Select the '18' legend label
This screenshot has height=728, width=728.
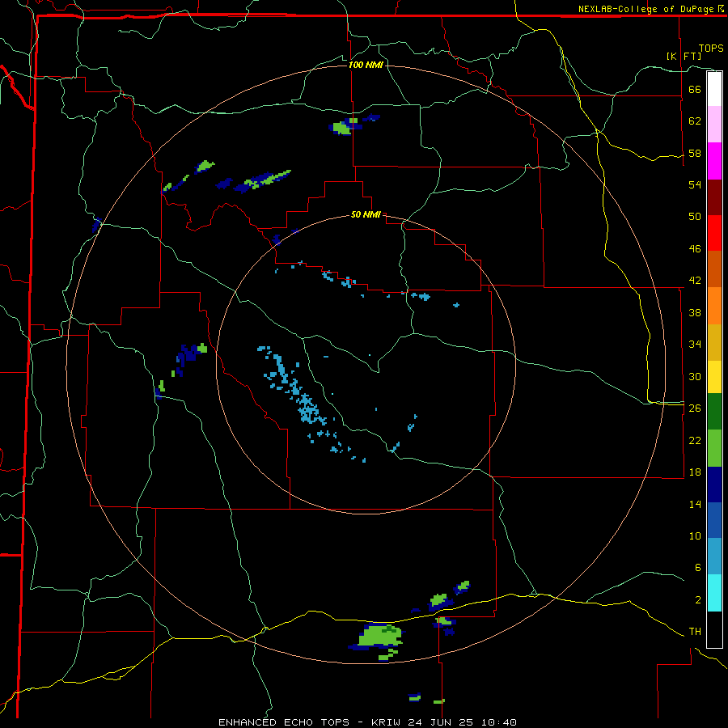695,472
